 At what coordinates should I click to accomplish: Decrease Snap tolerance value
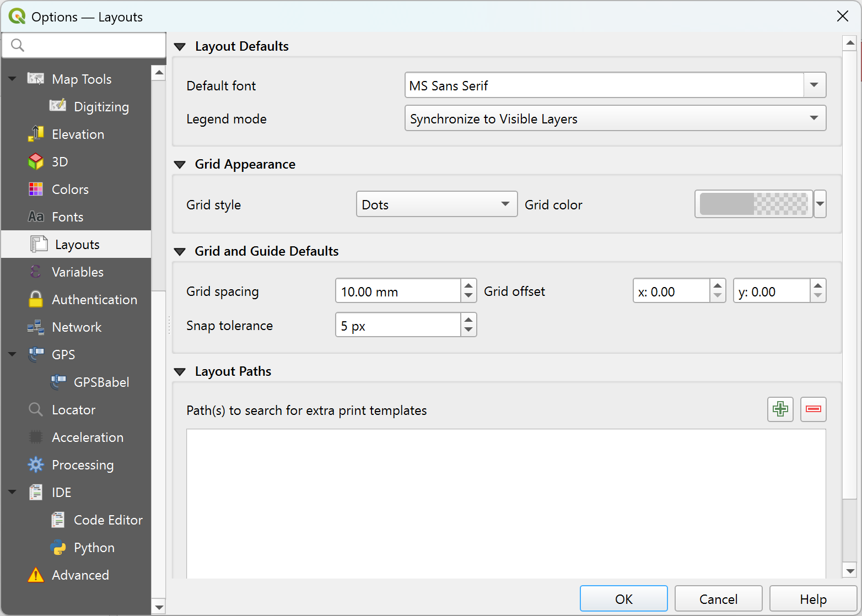tap(468, 331)
